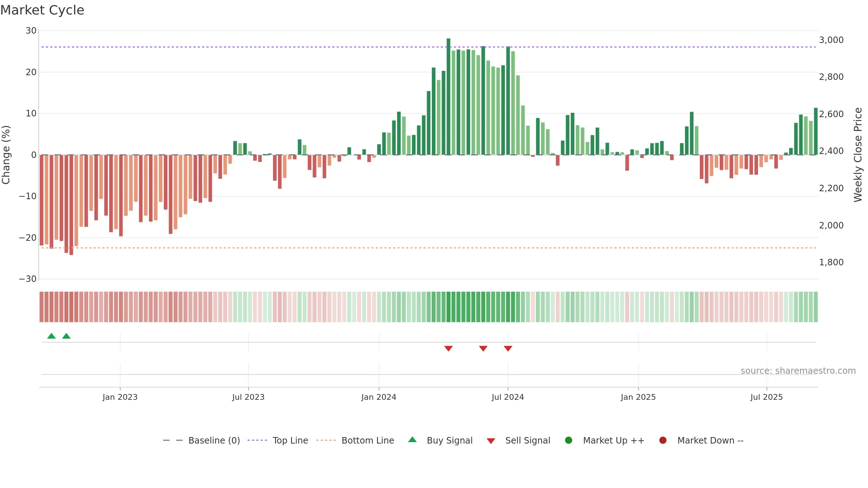Click the Weekly Close Price axis title

(858, 155)
